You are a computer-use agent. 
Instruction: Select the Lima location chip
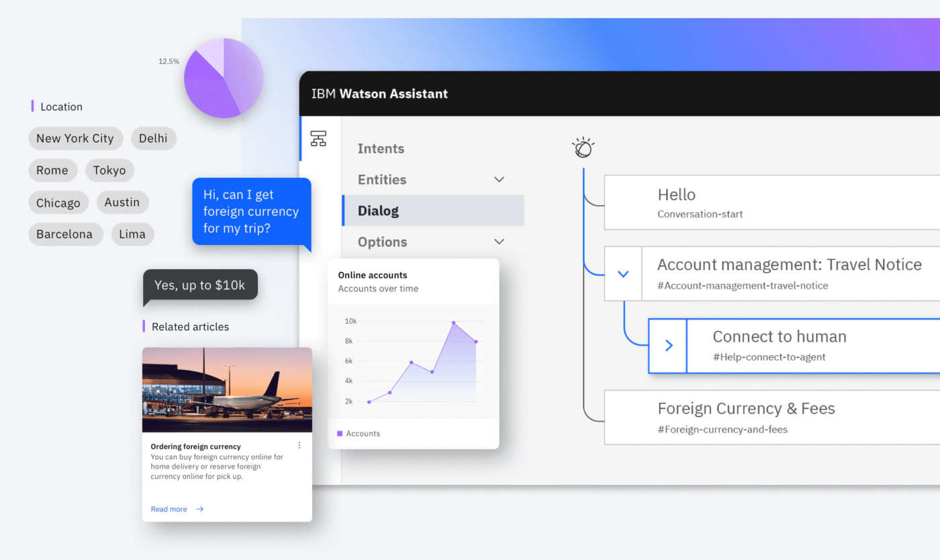click(132, 234)
